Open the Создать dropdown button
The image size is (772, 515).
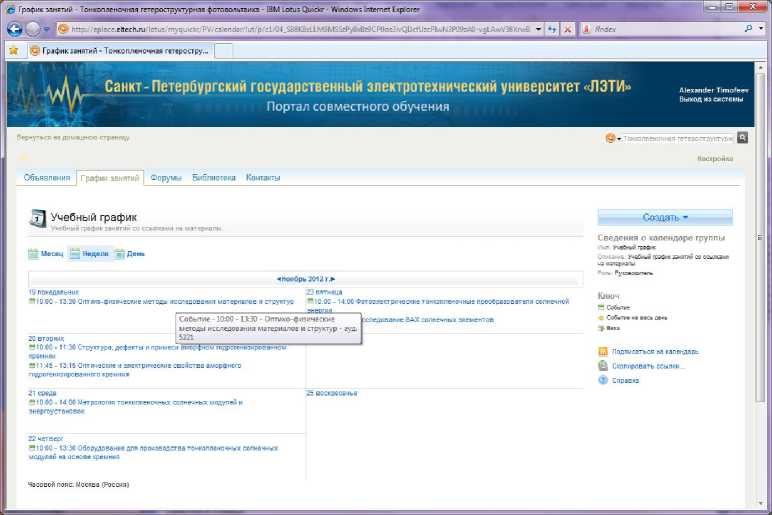coord(665,217)
